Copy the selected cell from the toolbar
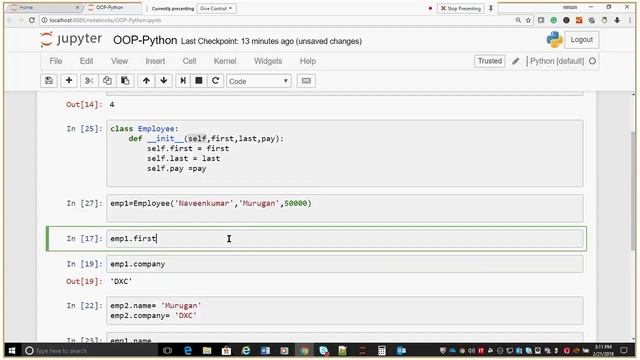 pyautogui.click(x=107, y=81)
